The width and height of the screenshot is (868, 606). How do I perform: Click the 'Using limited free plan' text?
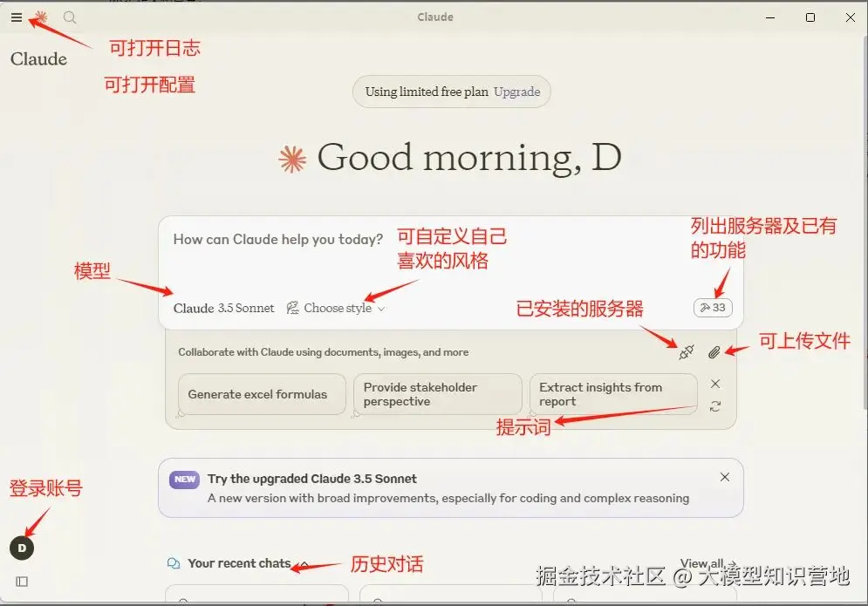(x=427, y=92)
